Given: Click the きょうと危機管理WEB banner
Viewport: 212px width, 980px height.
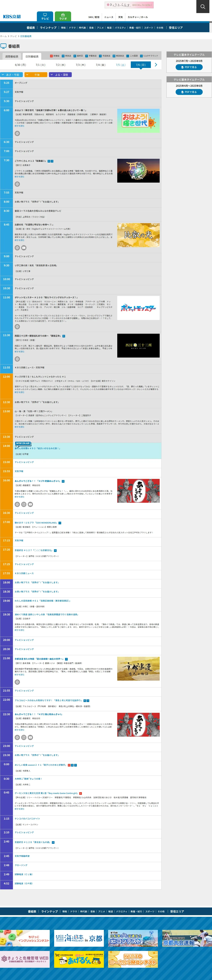Looking at the screenshot, I should tap(25, 959).
